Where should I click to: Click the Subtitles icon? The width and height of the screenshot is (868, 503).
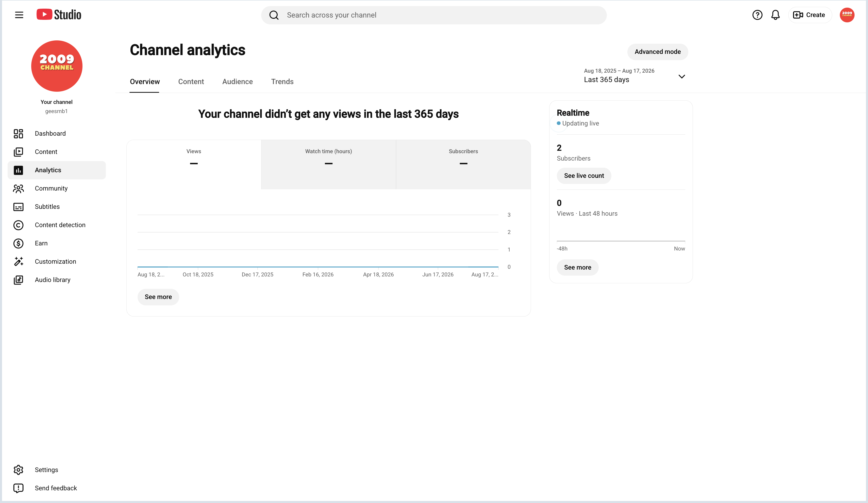(18, 207)
